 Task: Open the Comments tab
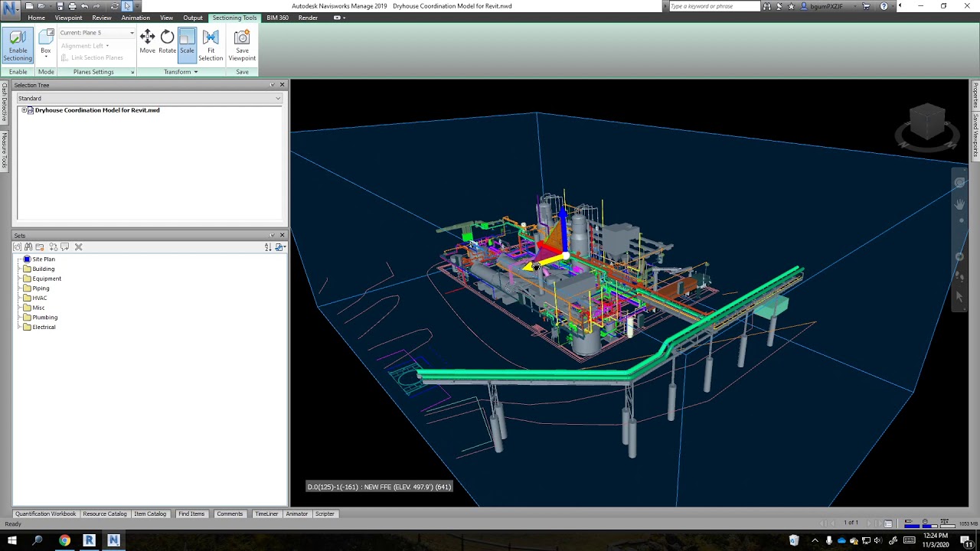[230, 514]
